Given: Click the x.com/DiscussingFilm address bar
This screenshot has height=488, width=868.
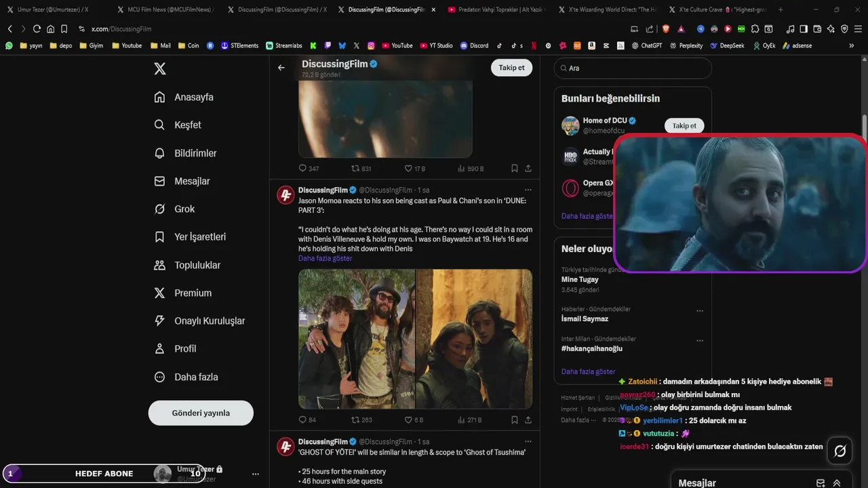Looking at the screenshot, I should point(121,29).
